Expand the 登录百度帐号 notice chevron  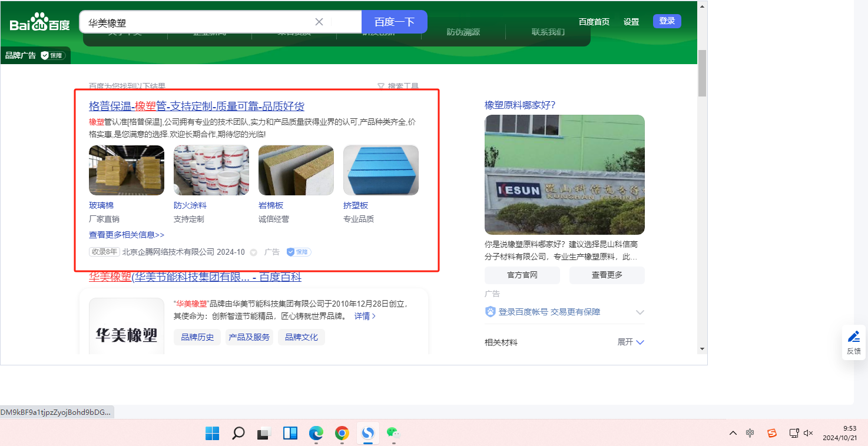click(640, 312)
